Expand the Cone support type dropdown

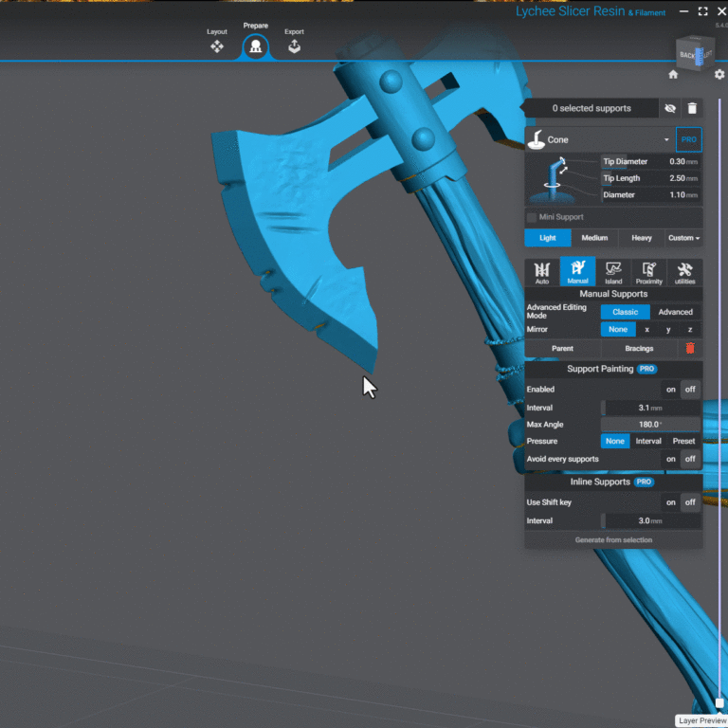click(666, 140)
